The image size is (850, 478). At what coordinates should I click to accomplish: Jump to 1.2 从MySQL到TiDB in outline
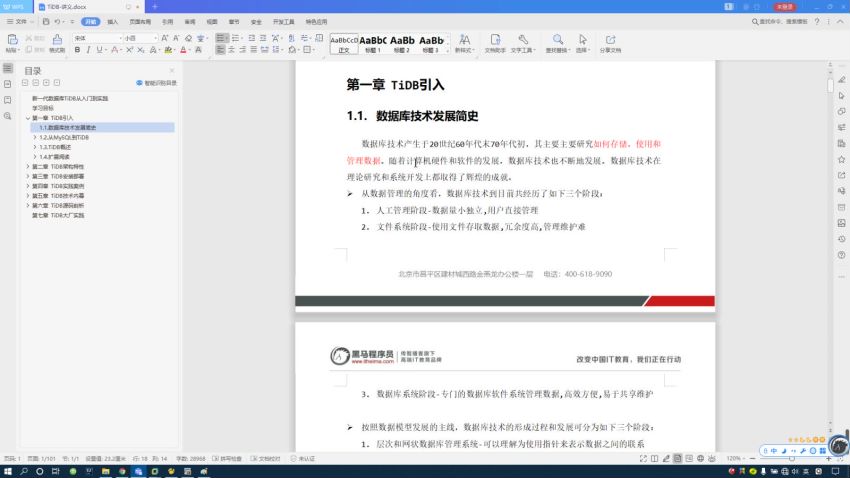pyautogui.click(x=64, y=137)
